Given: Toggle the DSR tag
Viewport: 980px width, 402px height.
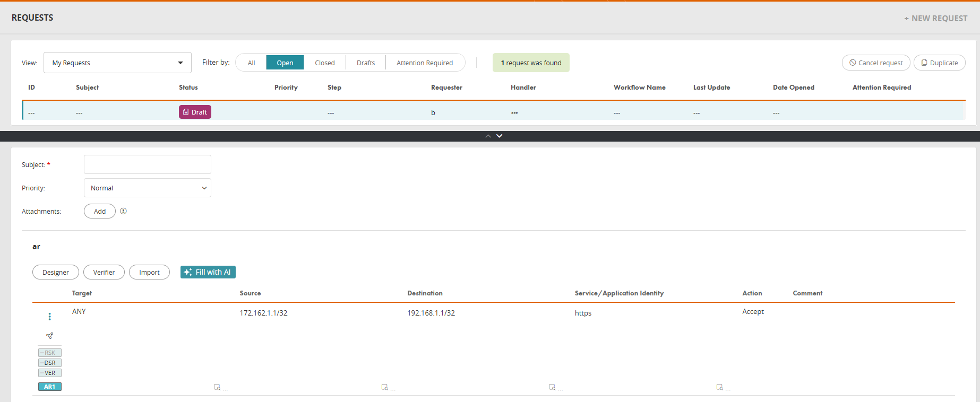Looking at the screenshot, I should pos(50,363).
